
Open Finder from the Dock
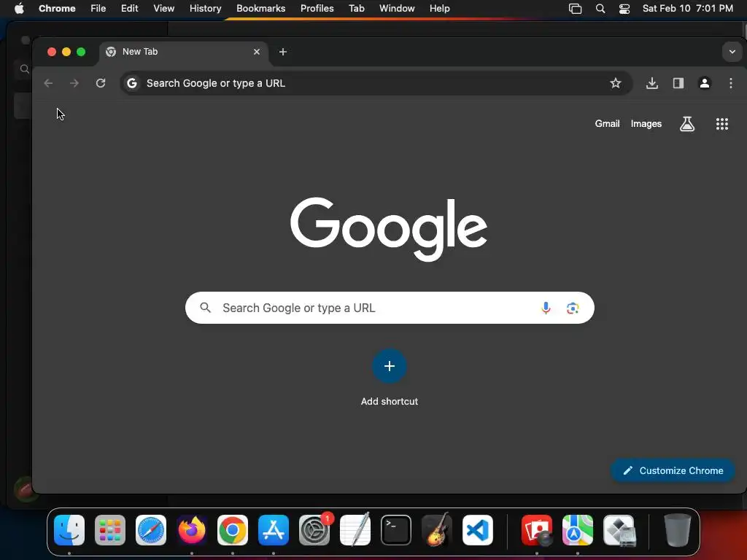pyautogui.click(x=69, y=530)
